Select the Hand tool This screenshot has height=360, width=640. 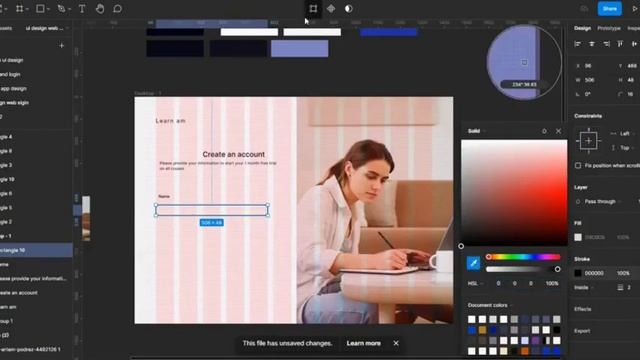(100, 9)
